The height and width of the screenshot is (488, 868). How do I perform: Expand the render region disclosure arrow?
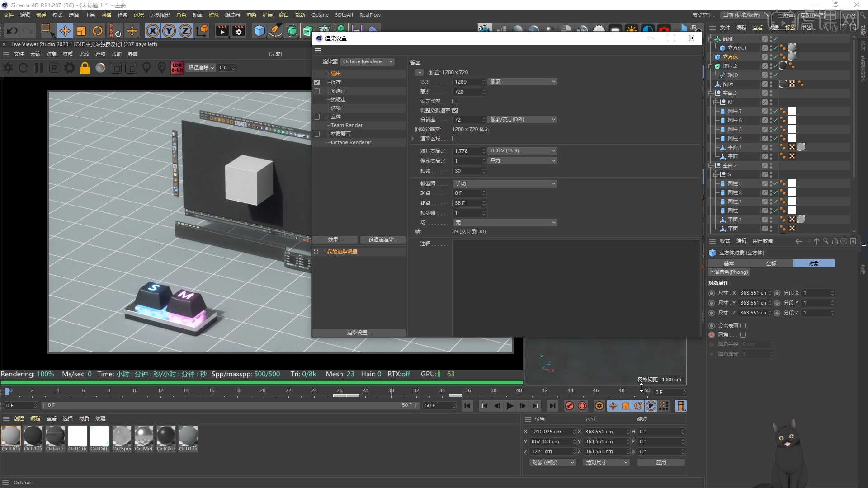(x=412, y=139)
